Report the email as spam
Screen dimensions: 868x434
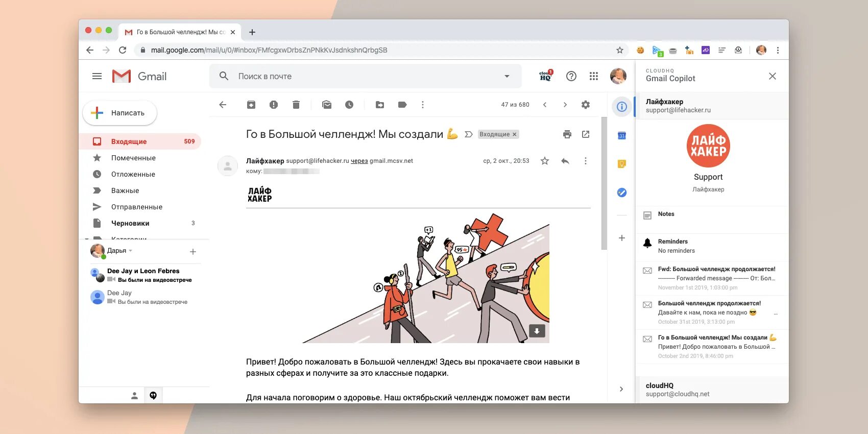(x=274, y=105)
